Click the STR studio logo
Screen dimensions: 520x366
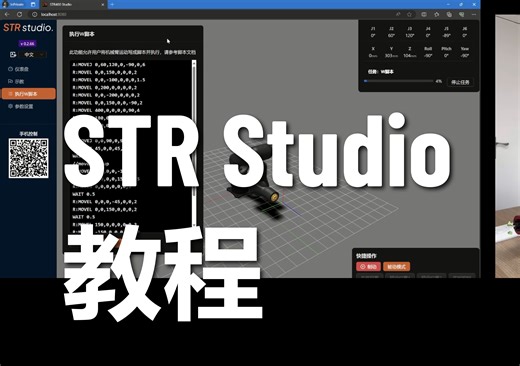click(x=28, y=27)
